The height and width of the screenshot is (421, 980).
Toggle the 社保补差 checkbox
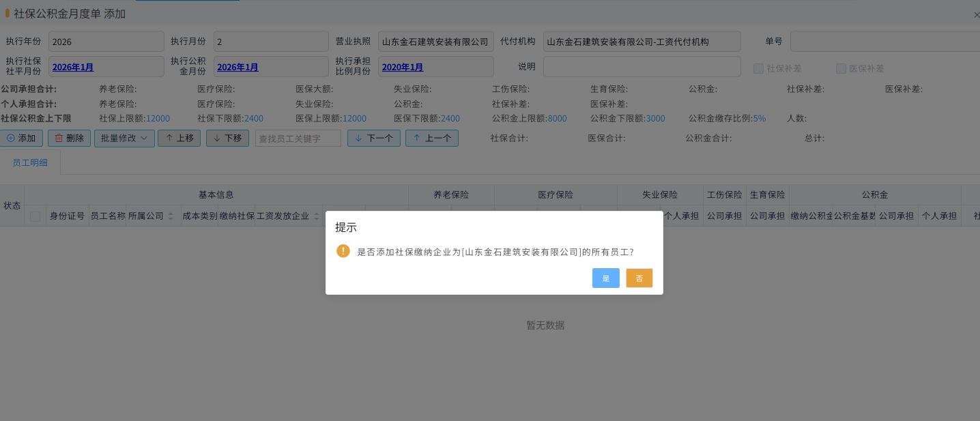[758, 68]
